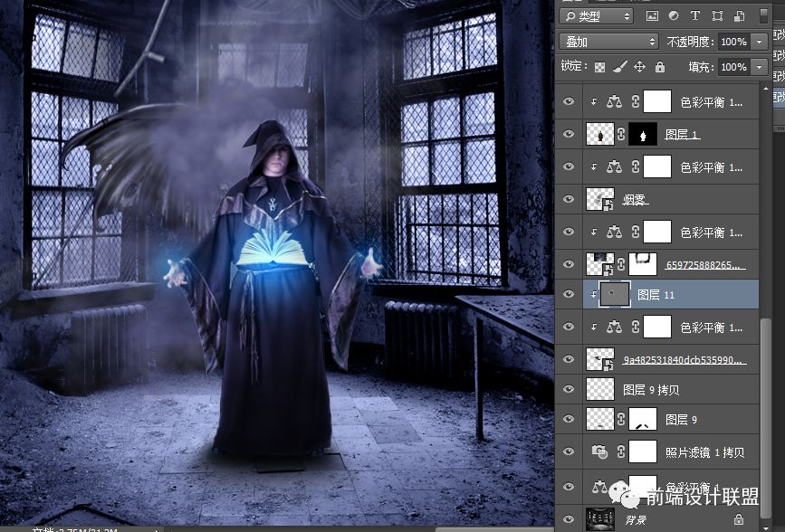The width and height of the screenshot is (785, 532).
Task: Hide the 图层 9 拷贝 layer
Action: point(569,389)
